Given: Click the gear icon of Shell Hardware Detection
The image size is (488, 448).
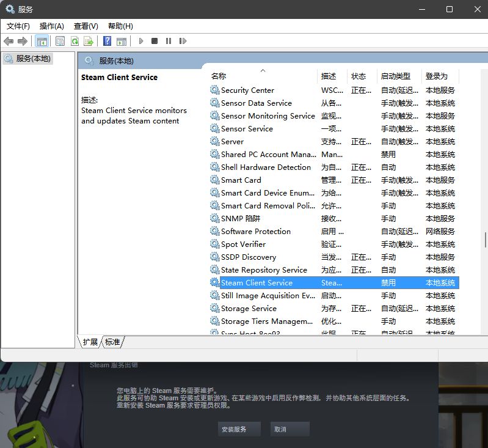Looking at the screenshot, I should 215,167.
